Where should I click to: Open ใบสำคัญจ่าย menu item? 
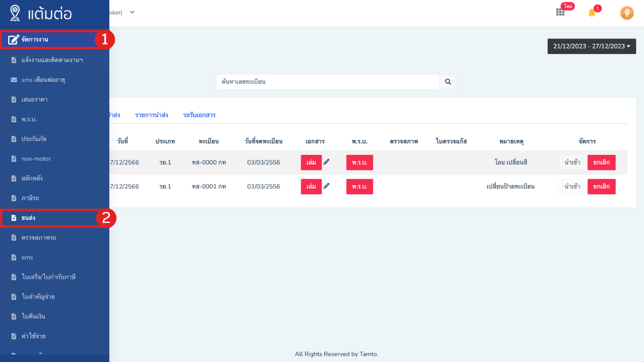click(38, 297)
